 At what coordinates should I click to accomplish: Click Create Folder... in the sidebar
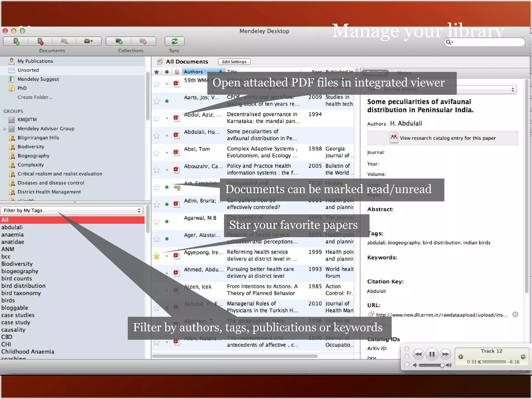tap(35, 97)
